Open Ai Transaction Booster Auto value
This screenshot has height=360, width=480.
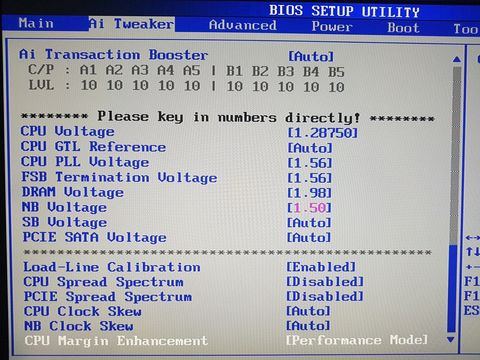click(311, 56)
